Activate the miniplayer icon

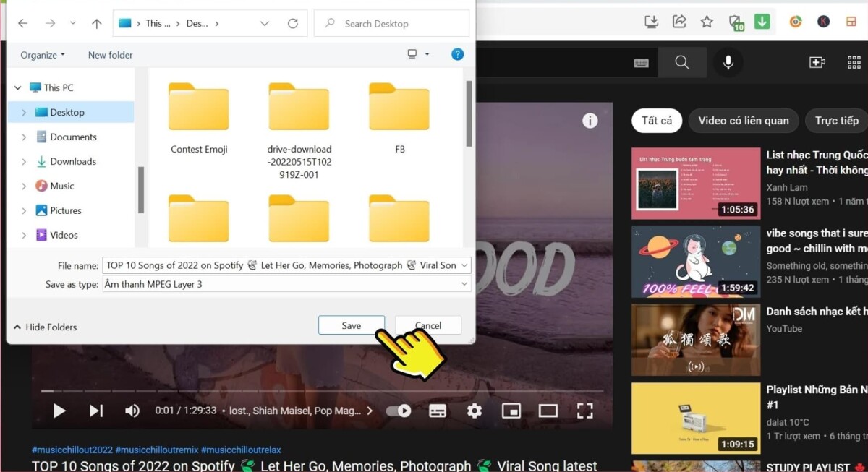[511, 411]
